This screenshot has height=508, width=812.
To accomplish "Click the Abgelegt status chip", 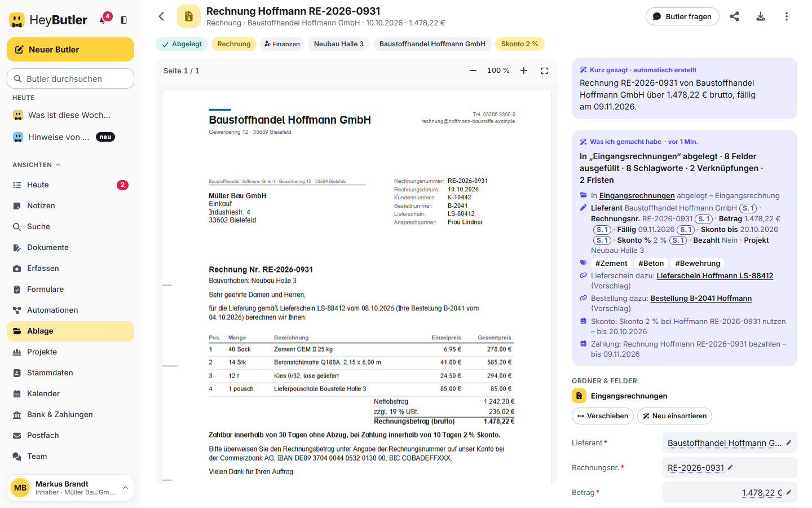I will (182, 44).
